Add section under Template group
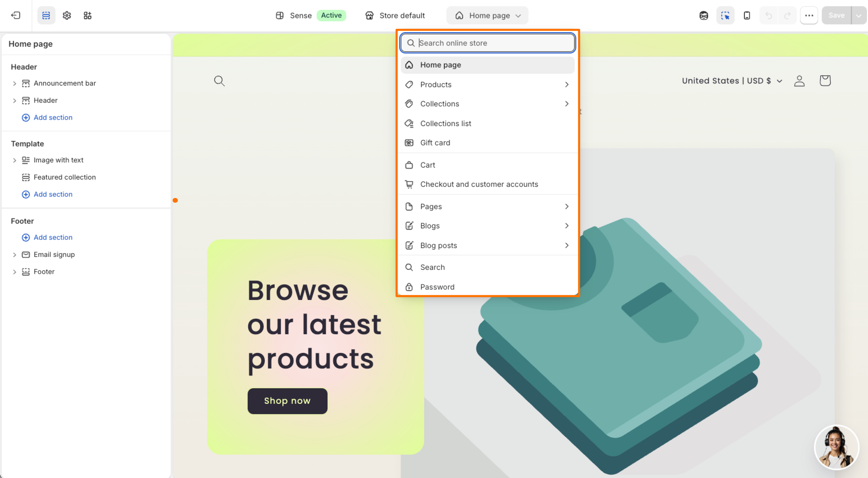Screen dimensions: 868x478 [47, 195]
